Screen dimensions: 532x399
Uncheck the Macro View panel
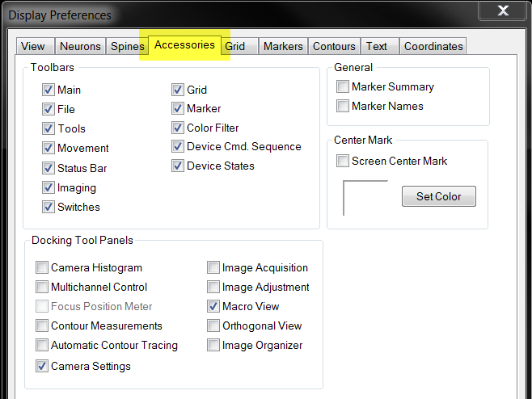213,306
